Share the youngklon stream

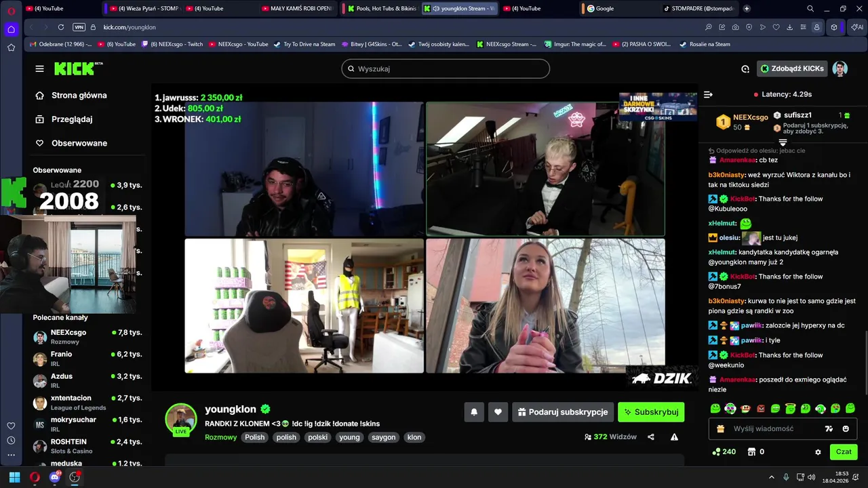coord(651,437)
